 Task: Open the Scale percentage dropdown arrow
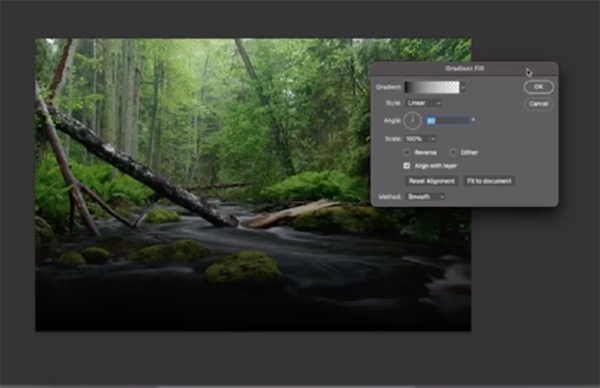click(433, 139)
